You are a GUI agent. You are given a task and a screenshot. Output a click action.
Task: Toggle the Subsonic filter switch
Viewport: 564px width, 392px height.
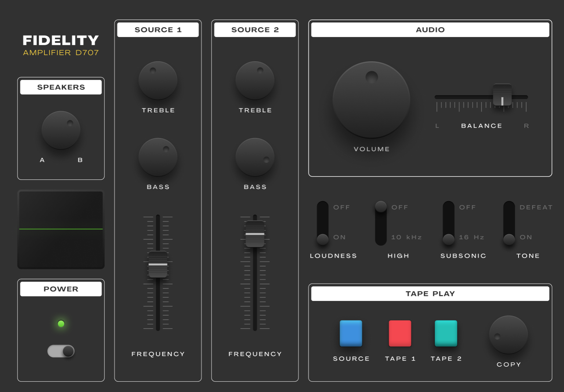click(448, 223)
